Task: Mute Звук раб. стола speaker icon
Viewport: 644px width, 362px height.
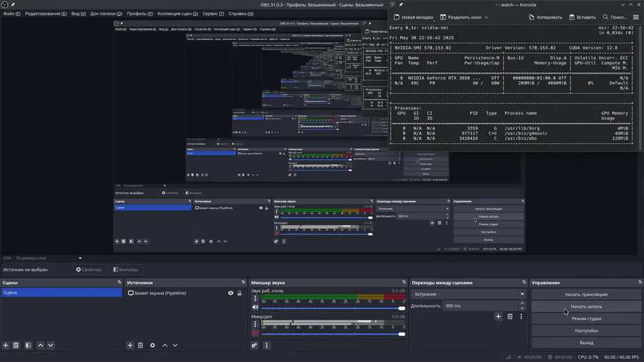Action: (255, 307)
